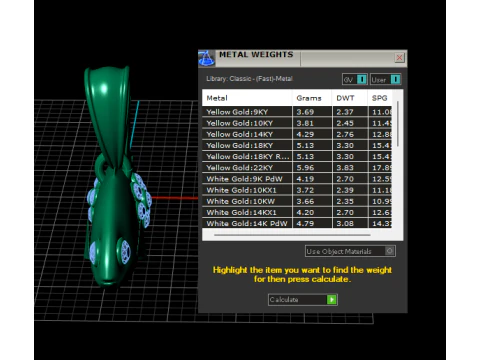480x360 pixels.
Task: Click the 4.20 grams value
Action: coord(305,212)
